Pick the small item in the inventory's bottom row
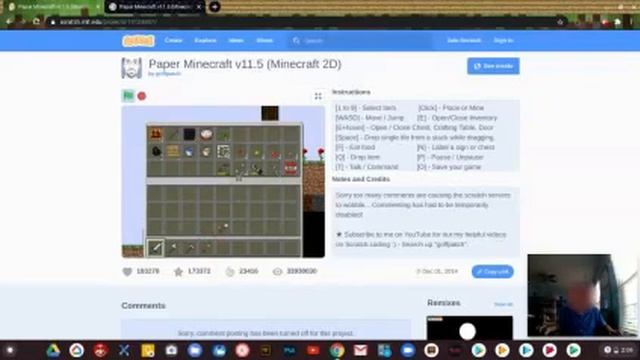640x360 pixels. click(224, 227)
